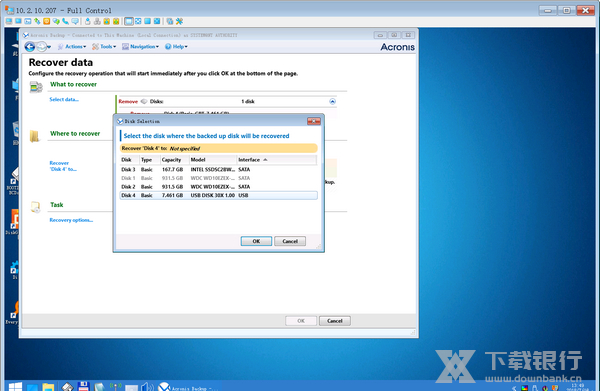Select Disk 2 WDC row
600x391 pixels.
218,187
